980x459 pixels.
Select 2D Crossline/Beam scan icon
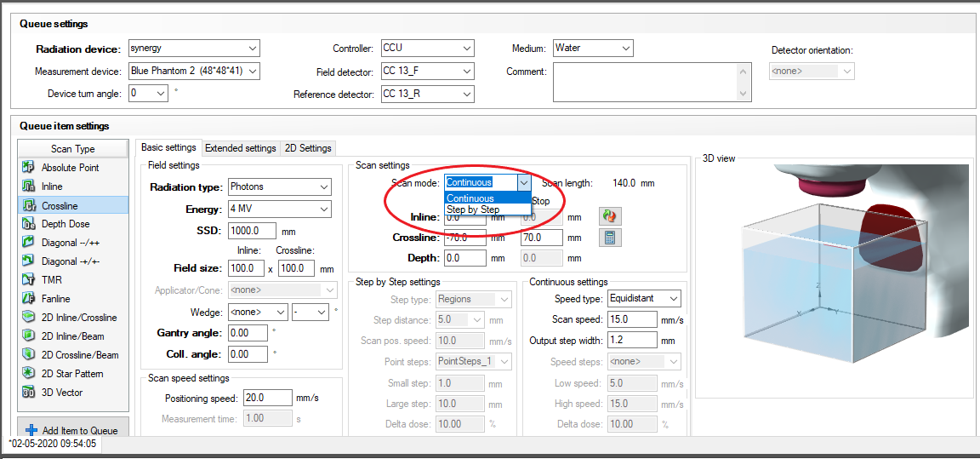[x=28, y=355]
